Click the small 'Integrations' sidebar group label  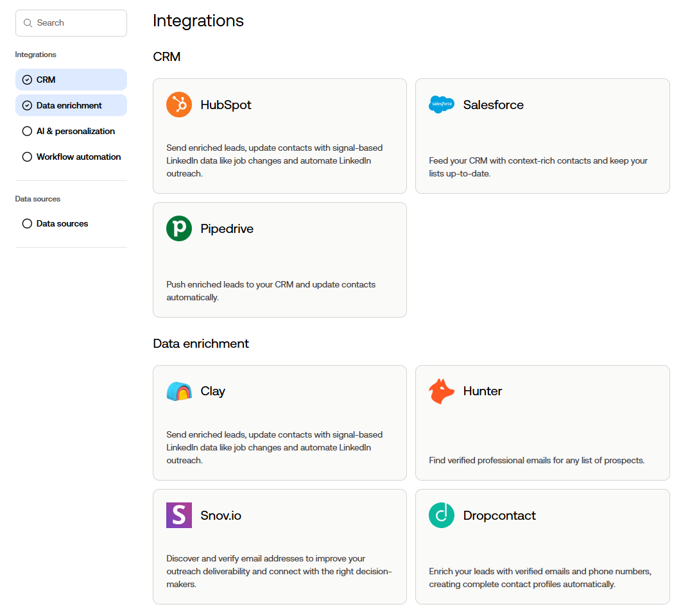pos(35,55)
